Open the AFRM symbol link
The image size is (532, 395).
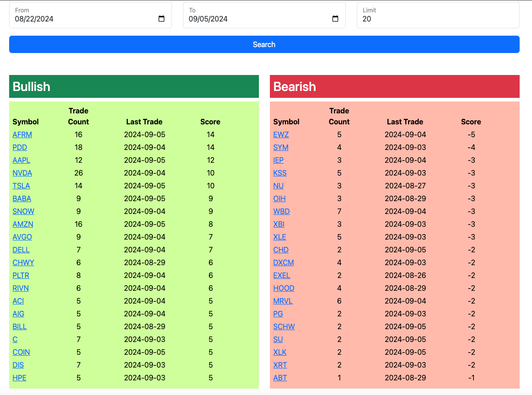coord(22,134)
